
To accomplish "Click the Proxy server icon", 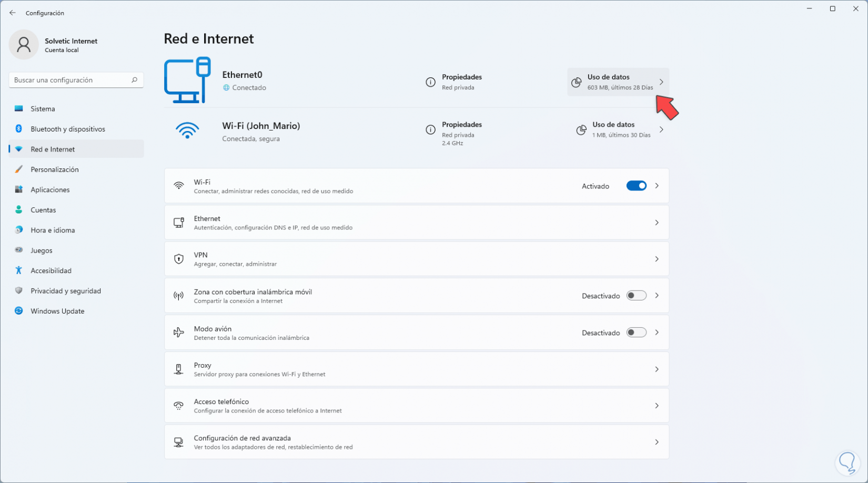I will pos(179,369).
